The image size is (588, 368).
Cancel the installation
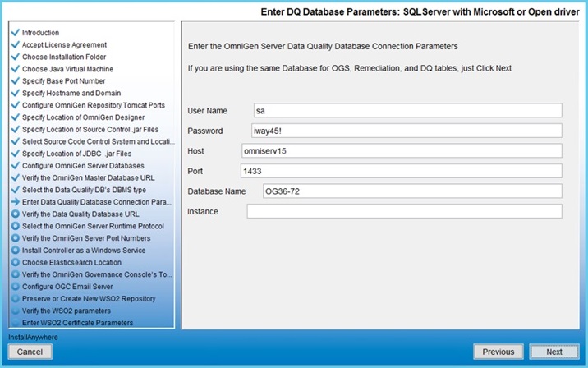(30, 352)
